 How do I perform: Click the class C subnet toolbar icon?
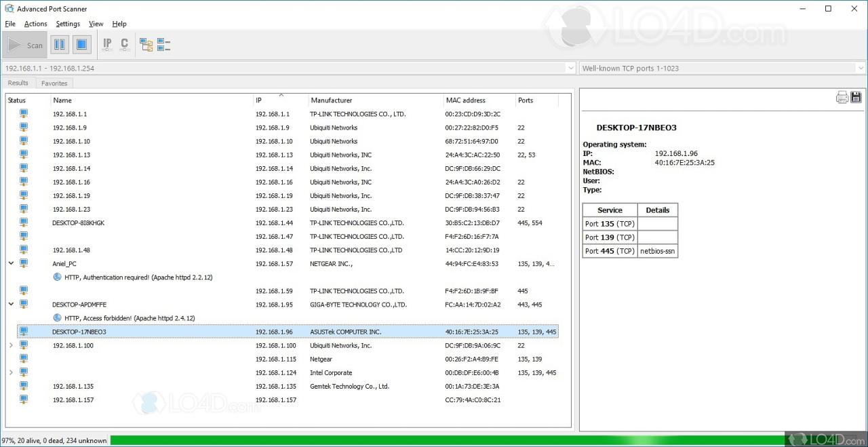pos(125,45)
